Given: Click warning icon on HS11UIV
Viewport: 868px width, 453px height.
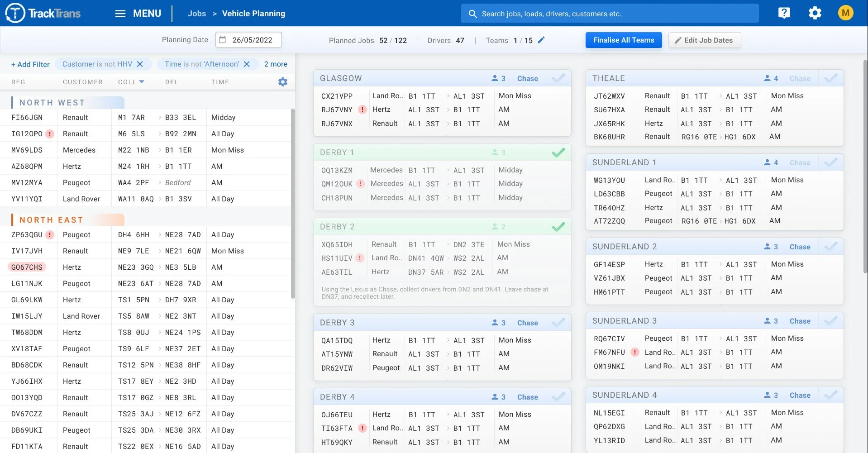Looking at the screenshot, I should point(360,258).
